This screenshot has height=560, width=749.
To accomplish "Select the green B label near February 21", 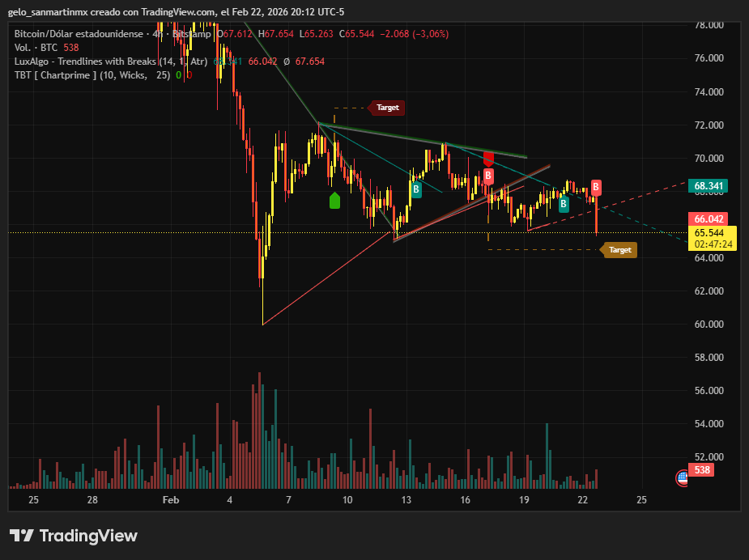I will 564,204.
